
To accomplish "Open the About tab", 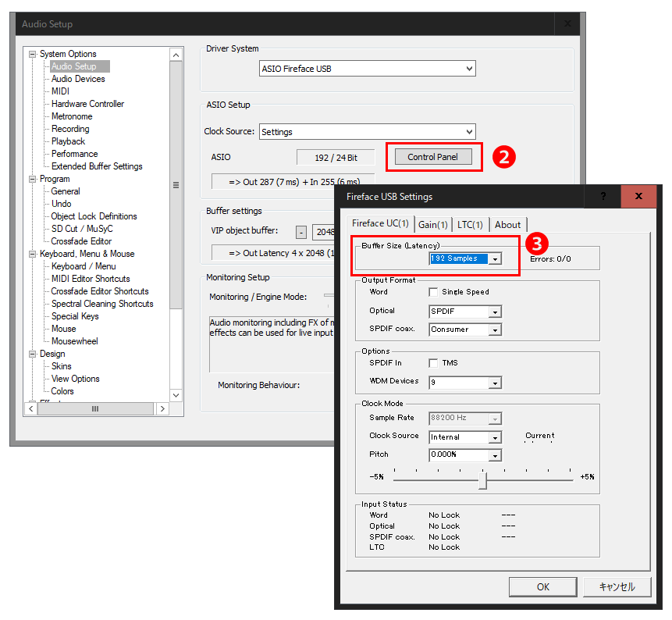I will click(x=507, y=225).
